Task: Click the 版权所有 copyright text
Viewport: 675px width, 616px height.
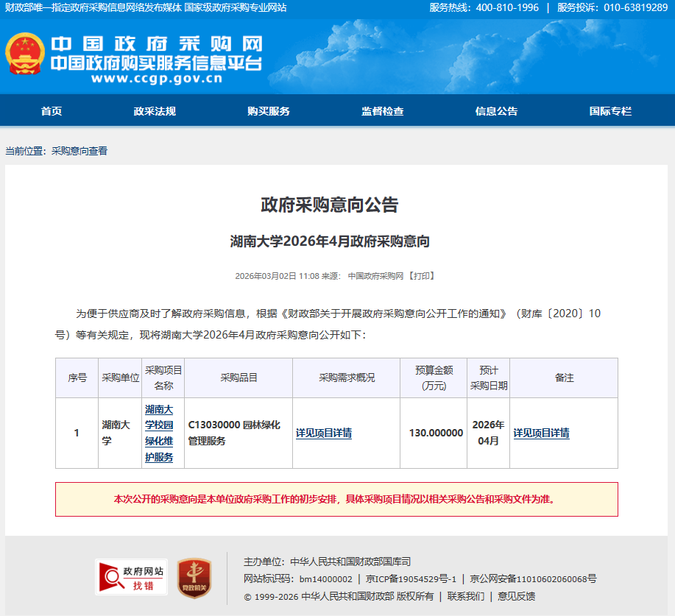Action: 339,596
